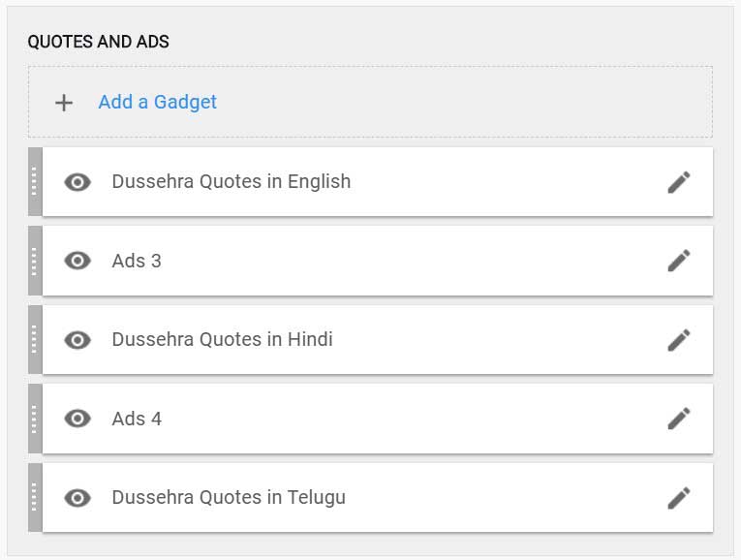Select the Ads 4 gadget label

pyautogui.click(x=137, y=419)
